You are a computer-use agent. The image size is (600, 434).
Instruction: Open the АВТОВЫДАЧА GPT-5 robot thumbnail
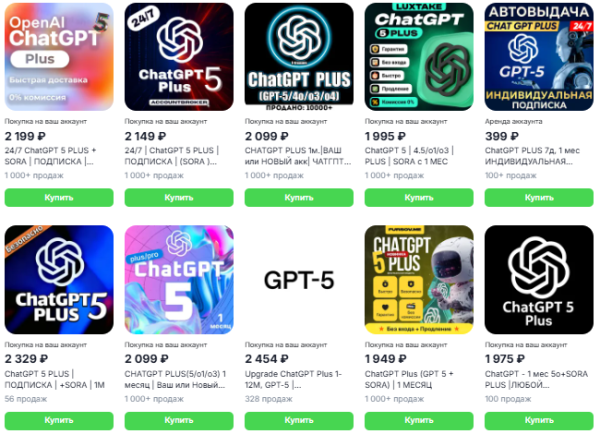point(539,57)
